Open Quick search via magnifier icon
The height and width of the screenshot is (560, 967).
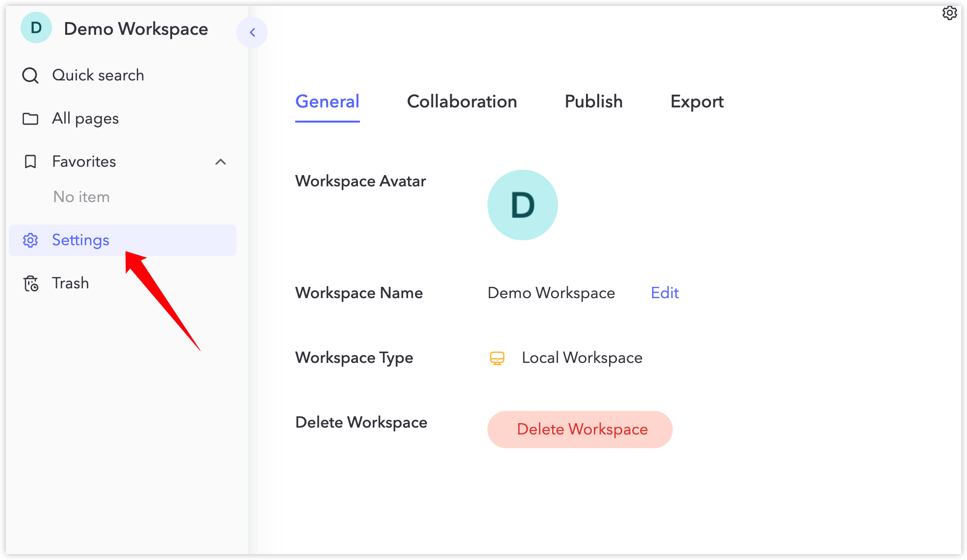(30, 76)
